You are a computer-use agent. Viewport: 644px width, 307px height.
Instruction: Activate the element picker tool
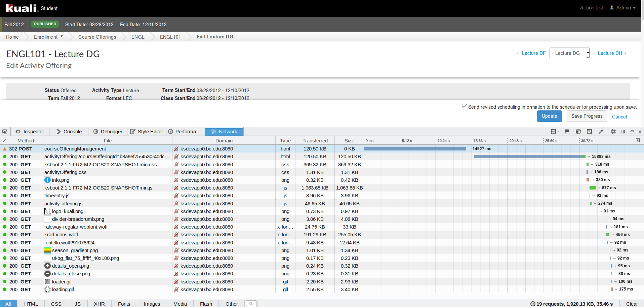pyautogui.click(x=5, y=132)
